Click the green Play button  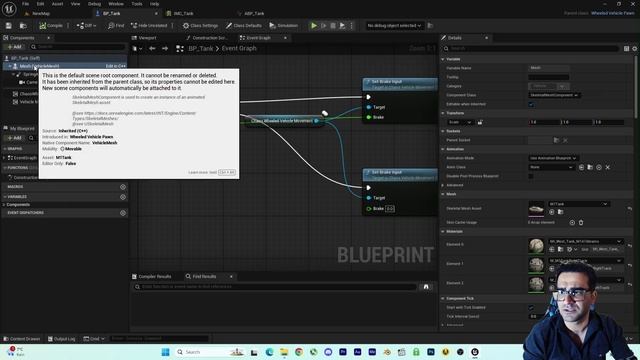(314, 26)
